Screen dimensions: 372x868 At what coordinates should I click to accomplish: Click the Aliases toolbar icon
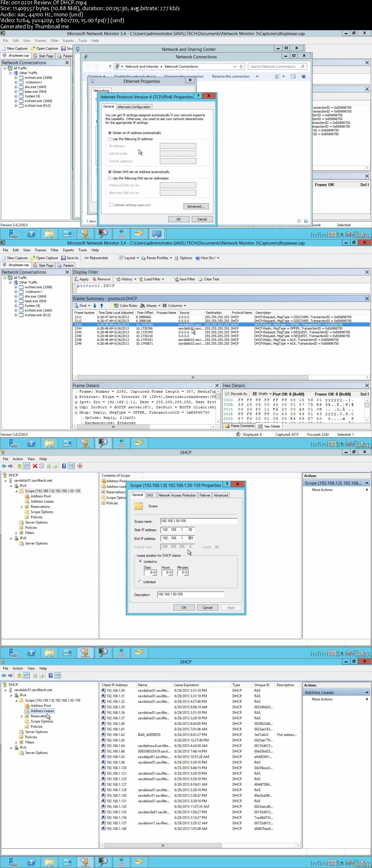click(143, 305)
